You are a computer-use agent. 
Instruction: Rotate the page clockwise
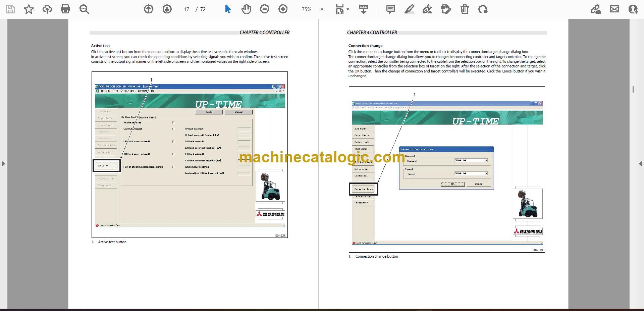pyautogui.click(x=483, y=9)
